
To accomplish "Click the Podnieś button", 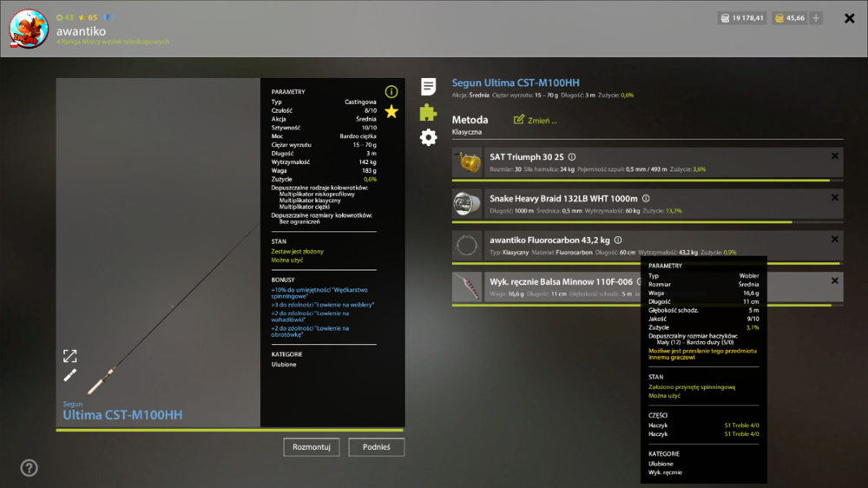I will [x=377, y=447].
